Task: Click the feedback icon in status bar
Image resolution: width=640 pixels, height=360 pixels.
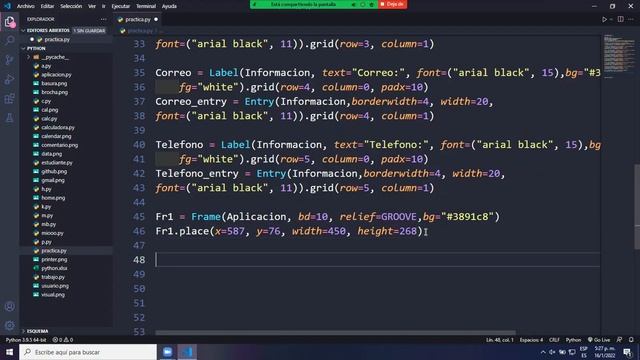Action: [x=619, y=340]
